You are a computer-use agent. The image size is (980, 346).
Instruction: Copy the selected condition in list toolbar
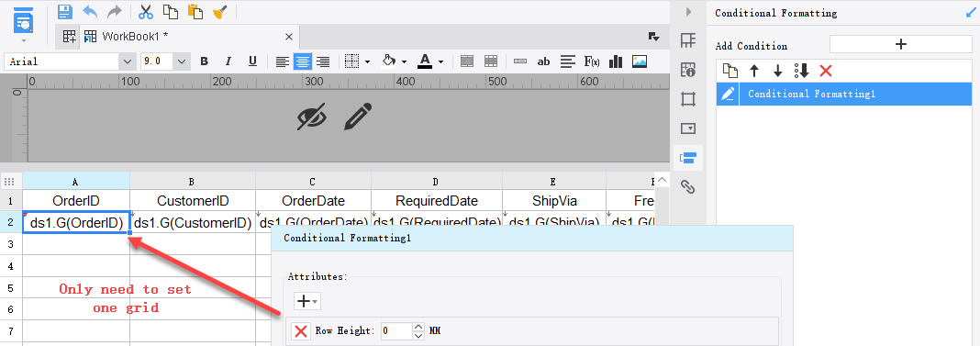pyautogui.click(x=729, y=71)
